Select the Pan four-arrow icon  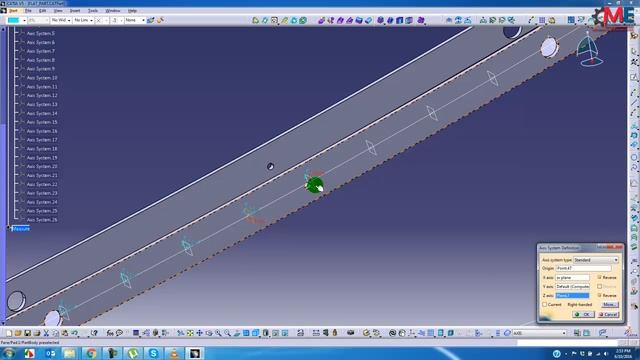(x=200, y=333)
